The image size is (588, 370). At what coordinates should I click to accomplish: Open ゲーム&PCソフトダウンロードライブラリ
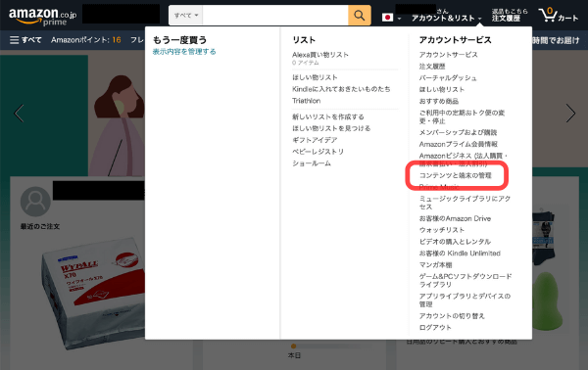[465, 281]
